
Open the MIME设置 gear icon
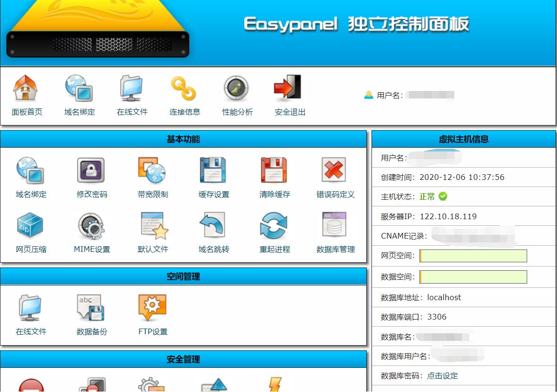(x=91, y=226)
